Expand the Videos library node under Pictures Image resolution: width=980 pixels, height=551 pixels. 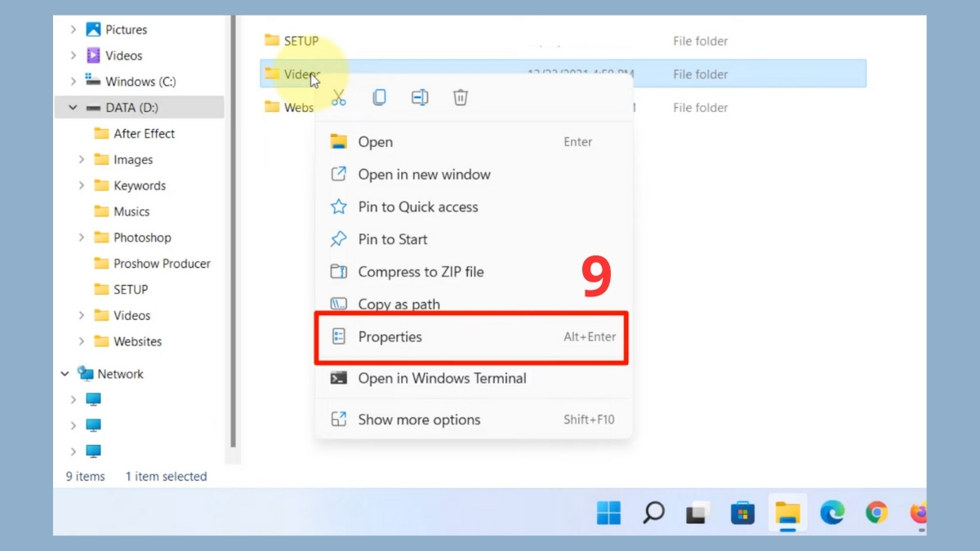pyautogui.click(x=73, y=56)
